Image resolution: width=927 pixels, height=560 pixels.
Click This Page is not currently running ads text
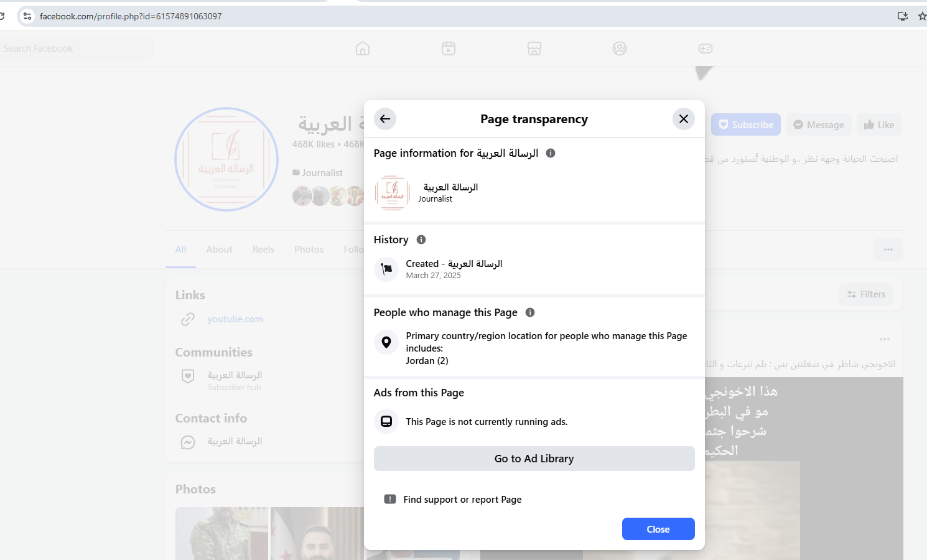tap(487, 422)
